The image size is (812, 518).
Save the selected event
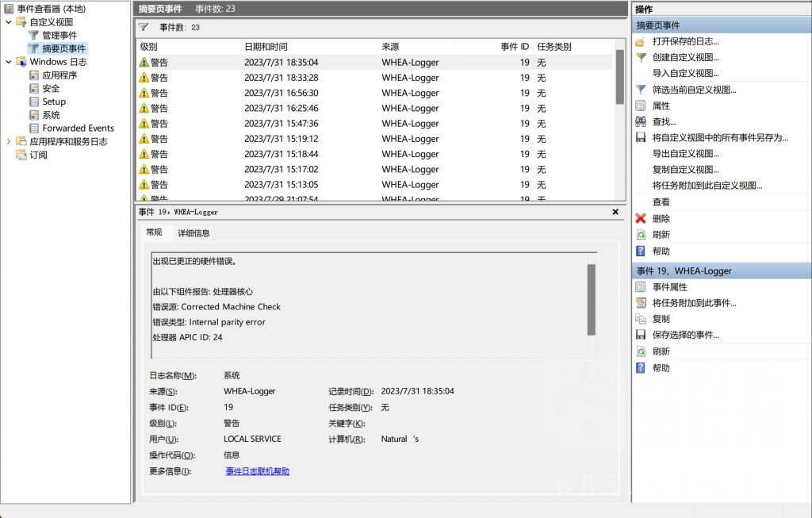click(688, 334)
